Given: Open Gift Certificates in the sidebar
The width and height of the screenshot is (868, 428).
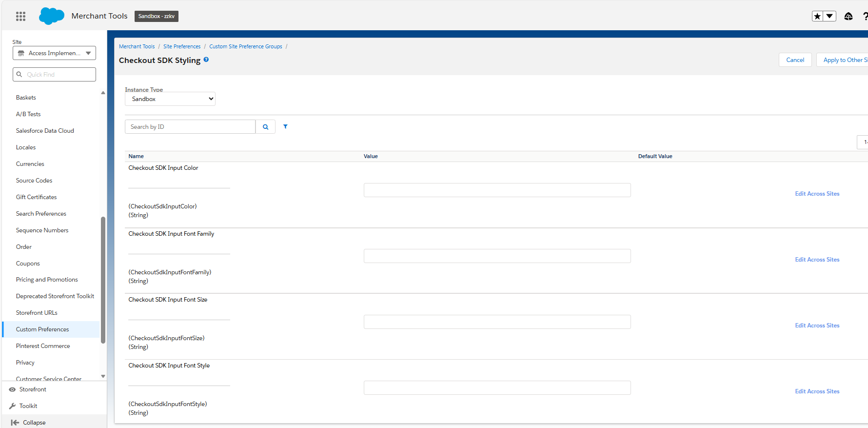Looking at the screenshot, I should 37,197.
